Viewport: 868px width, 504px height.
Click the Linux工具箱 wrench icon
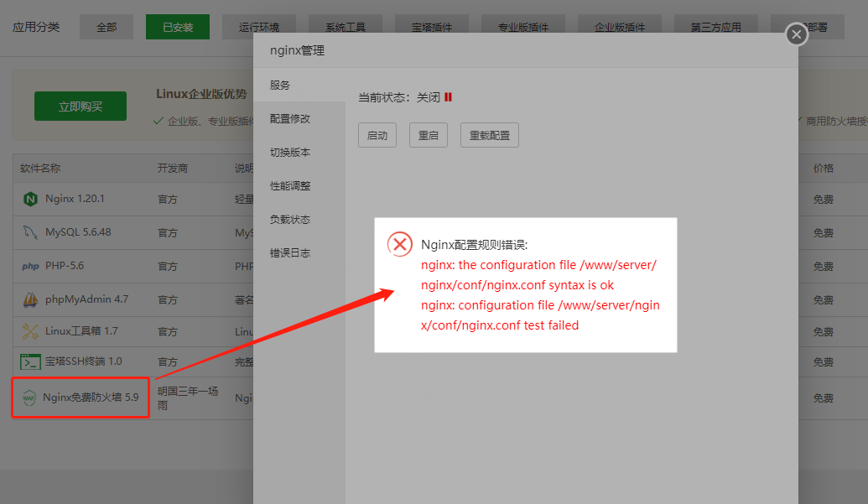30,331
